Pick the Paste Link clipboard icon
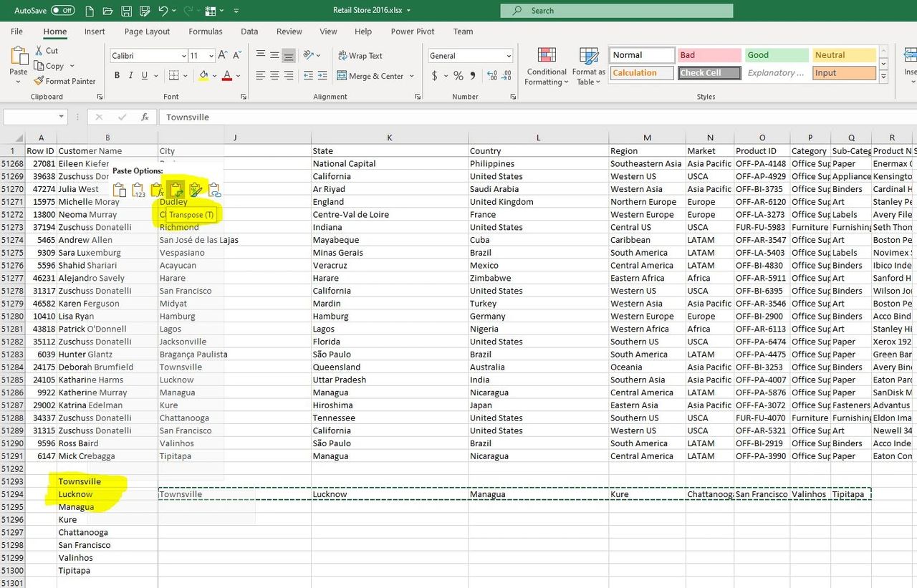The height and width of the screenshot is (588, 917). 213,190
